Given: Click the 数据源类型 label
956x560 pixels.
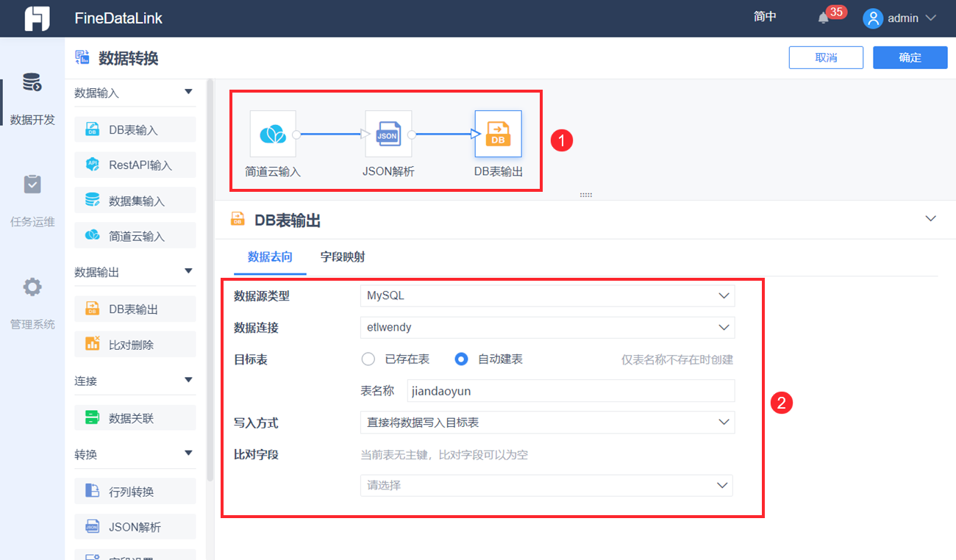Looking at the screenshot, I should tap(262, 295).
